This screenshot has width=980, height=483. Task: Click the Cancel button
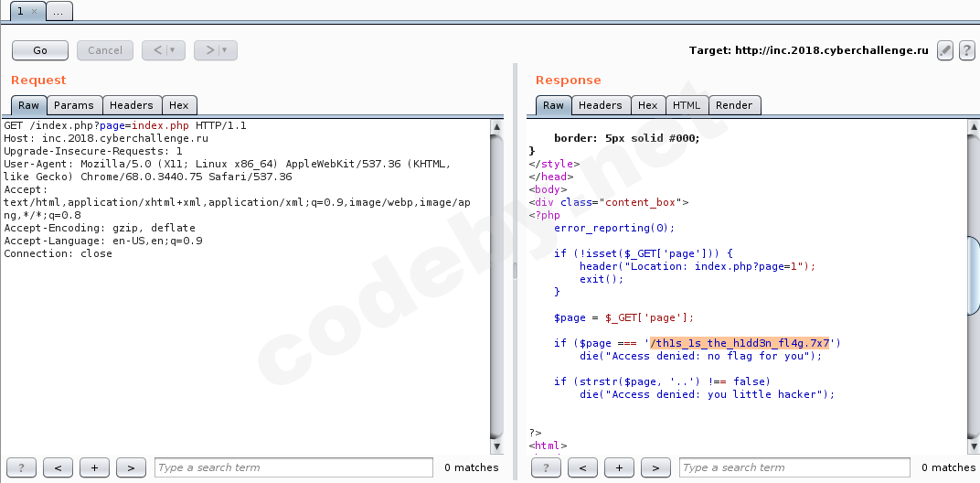105,50
